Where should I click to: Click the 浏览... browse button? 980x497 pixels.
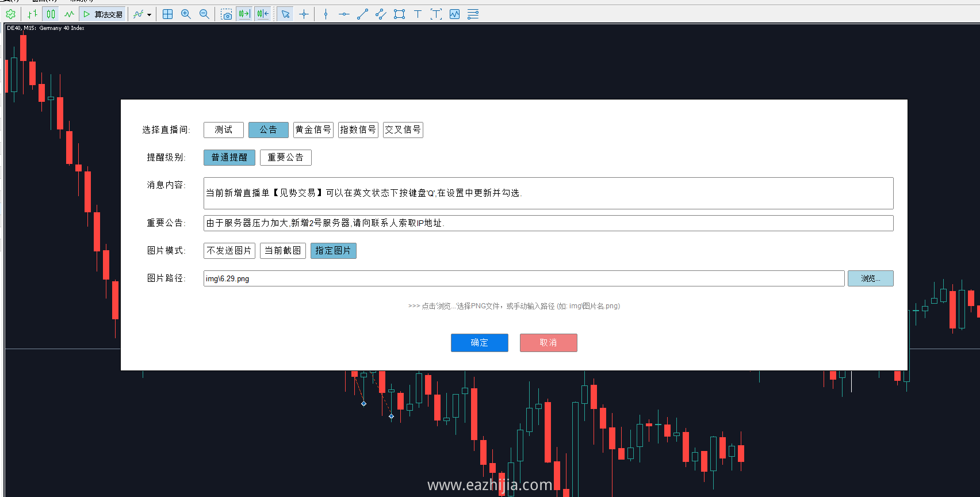(871, 278)
